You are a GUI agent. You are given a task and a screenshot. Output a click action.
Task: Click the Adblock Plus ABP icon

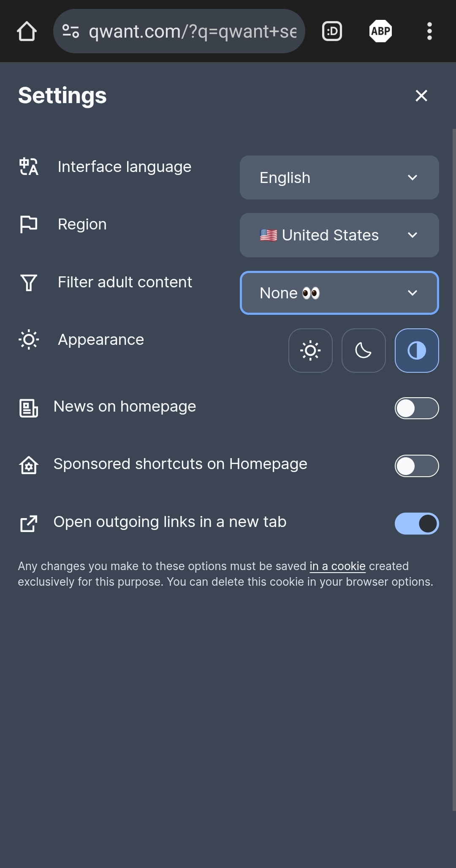point(380,31)
